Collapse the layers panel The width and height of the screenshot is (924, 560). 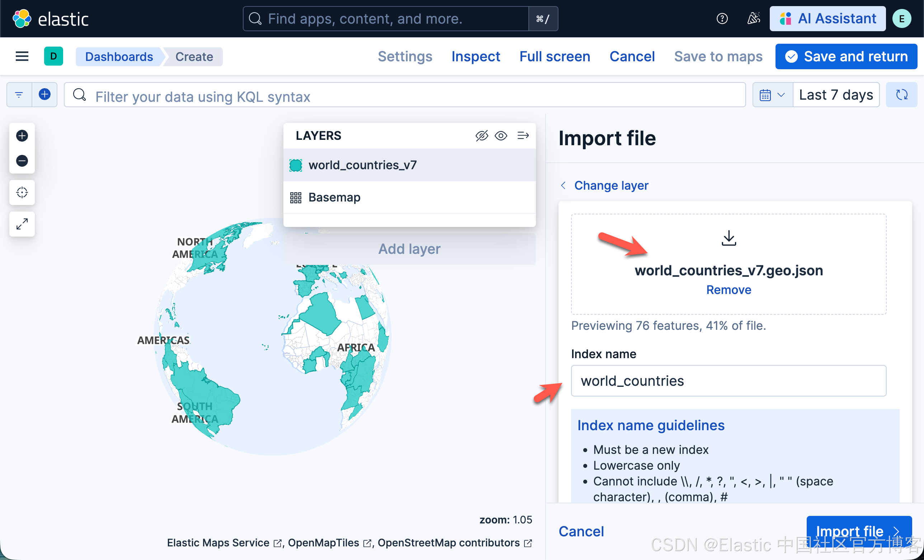click(522, 136)
